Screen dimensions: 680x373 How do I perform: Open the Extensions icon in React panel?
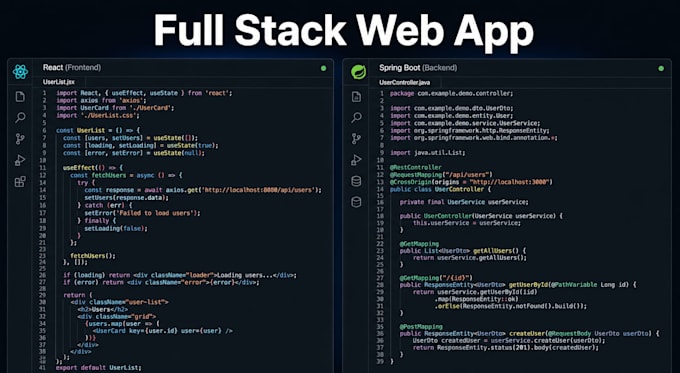click(x=20, y=181)
